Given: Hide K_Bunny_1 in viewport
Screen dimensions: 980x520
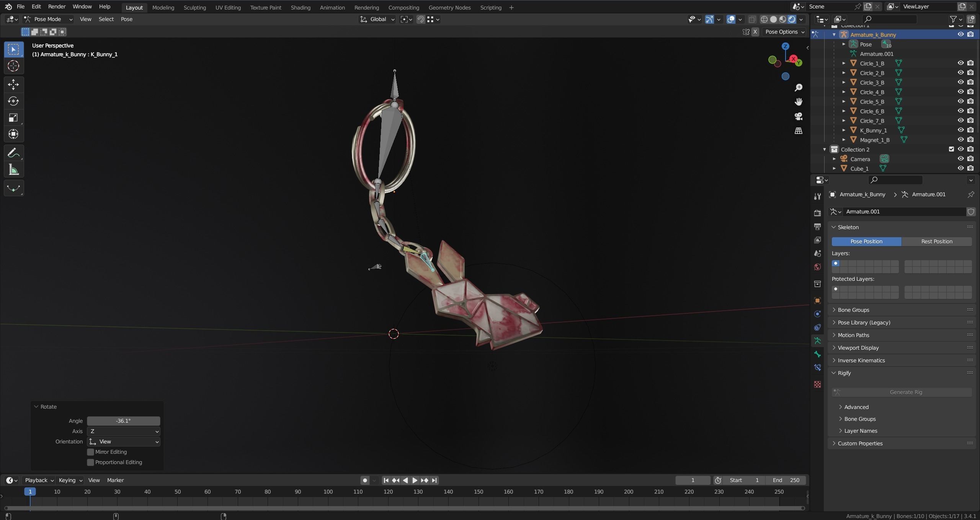Looking at the screenshot, I should tap(960, 130).
